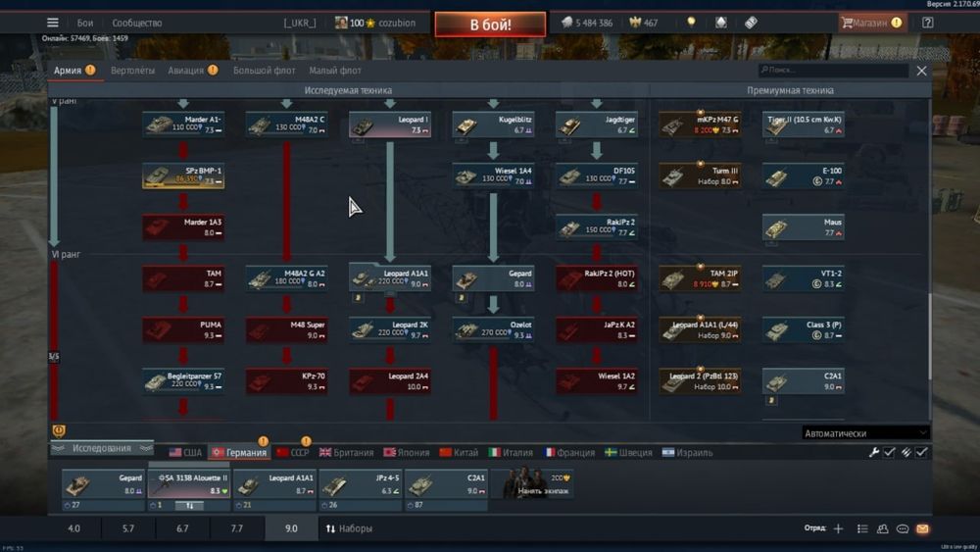Expand the Leopard A1A1 vehicle group
The height and width of the screenshot is (552, 980).
(390, 278)
